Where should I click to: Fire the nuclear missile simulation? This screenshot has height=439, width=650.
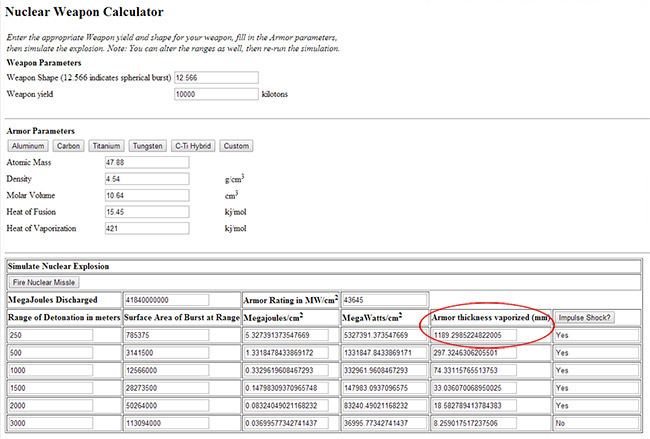coord(44,283)
